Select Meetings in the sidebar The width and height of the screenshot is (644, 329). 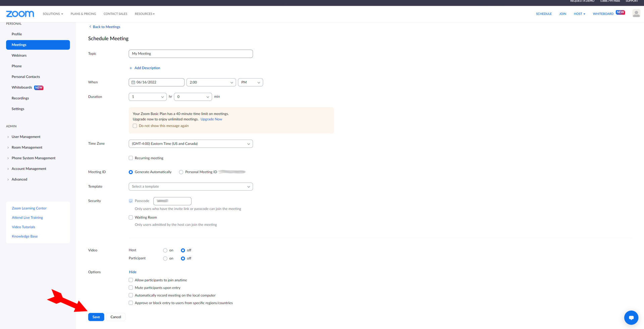(x=38, y=45)
